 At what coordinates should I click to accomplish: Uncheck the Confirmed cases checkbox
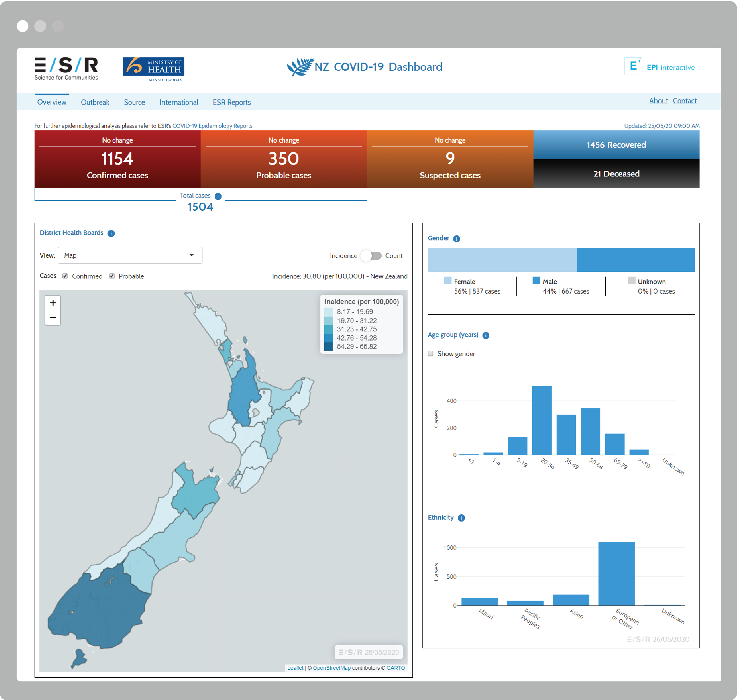click(x=65, y=276)
